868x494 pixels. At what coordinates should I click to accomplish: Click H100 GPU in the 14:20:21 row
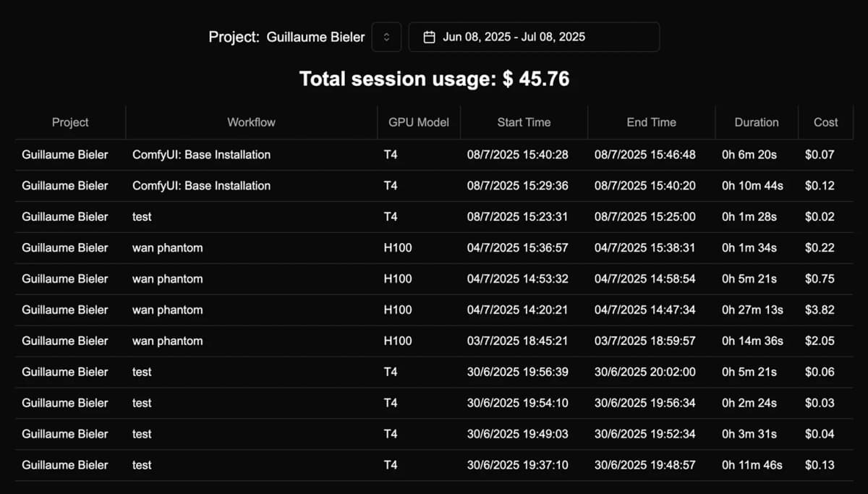pyautogui.click(x=398, y=310)
